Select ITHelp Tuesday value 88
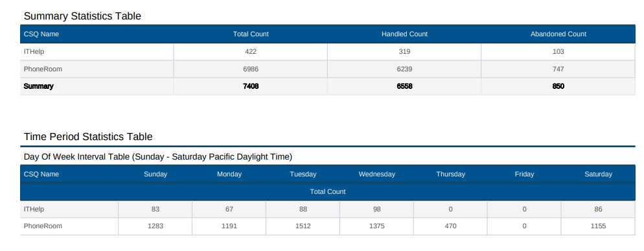 [x=303, y=209]
